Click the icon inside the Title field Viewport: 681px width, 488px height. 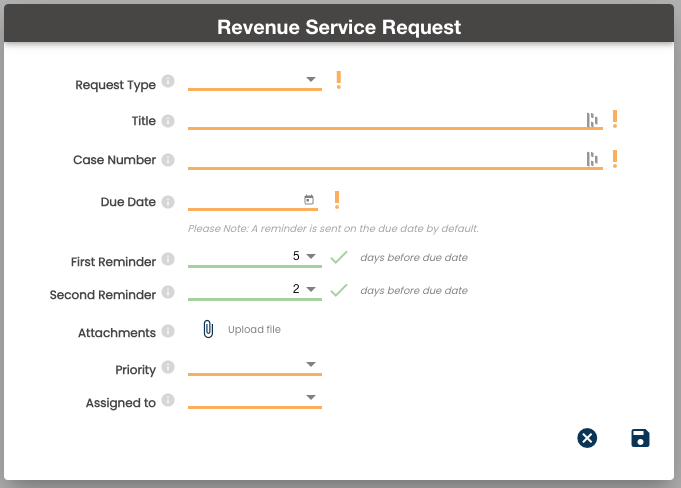592,120
